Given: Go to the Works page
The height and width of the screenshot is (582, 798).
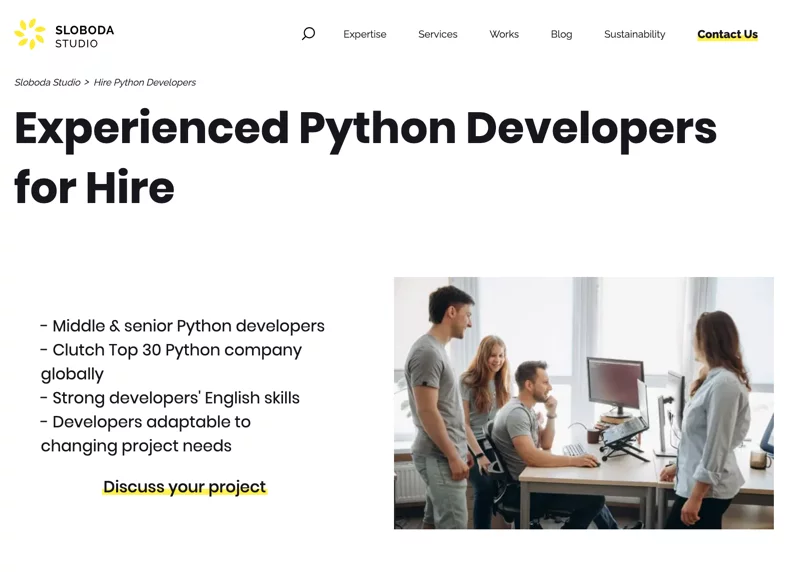Looking at the screenshot, I should 504,34.
